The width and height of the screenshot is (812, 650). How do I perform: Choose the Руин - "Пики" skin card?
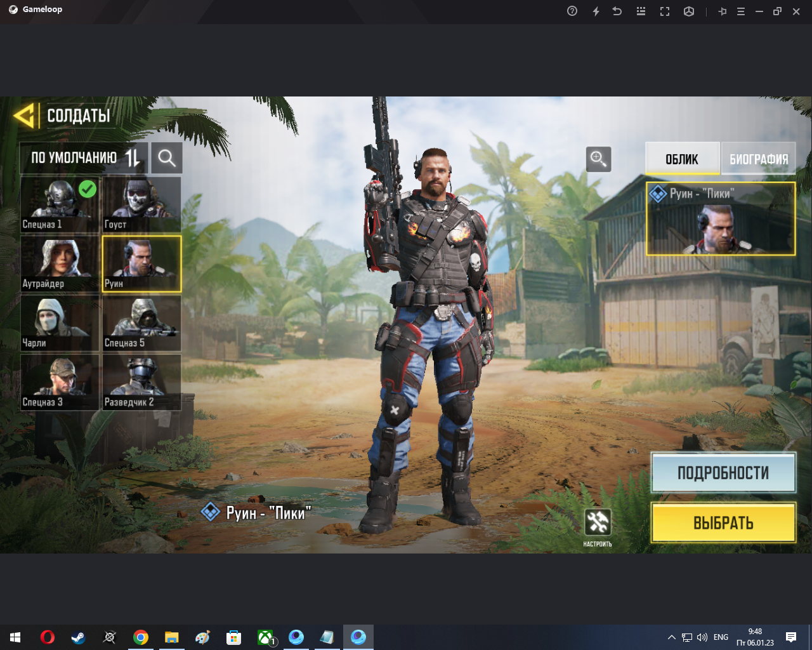721,219
